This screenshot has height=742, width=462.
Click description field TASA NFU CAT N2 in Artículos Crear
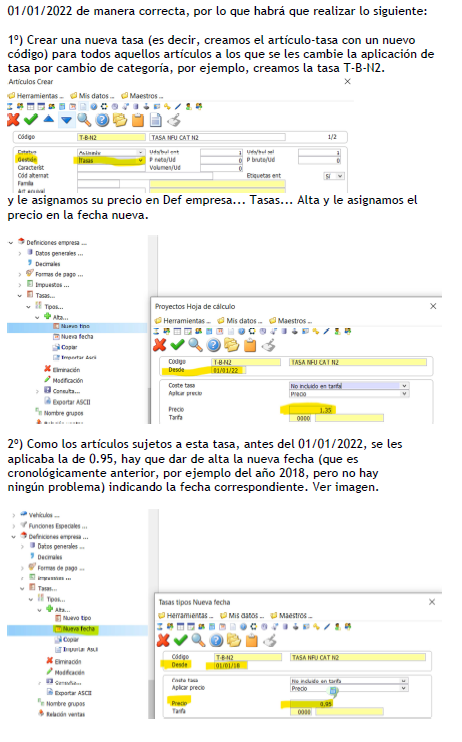coord(218,137)
